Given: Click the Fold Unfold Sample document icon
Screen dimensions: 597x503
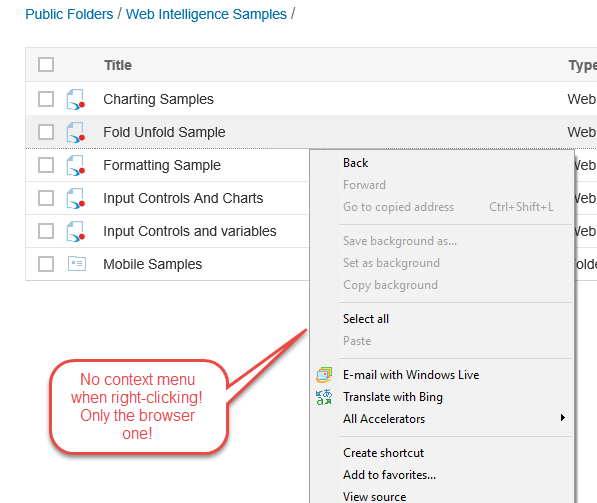Looking at the screenshot, I should click(76, 132).
